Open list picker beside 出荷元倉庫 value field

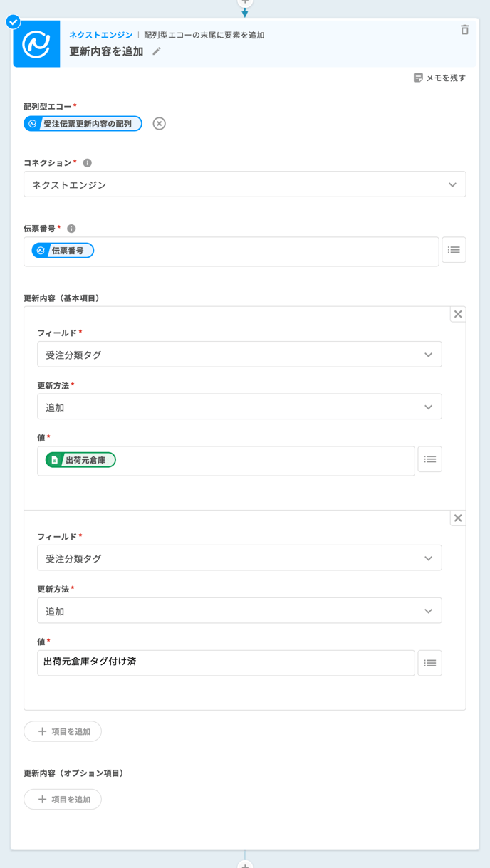(429, 460)
